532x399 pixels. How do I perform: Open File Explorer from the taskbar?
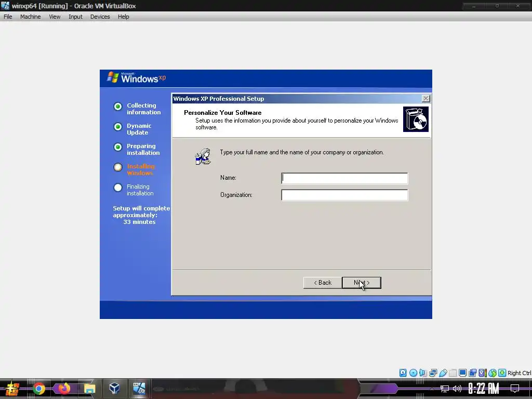coord(89,389)
